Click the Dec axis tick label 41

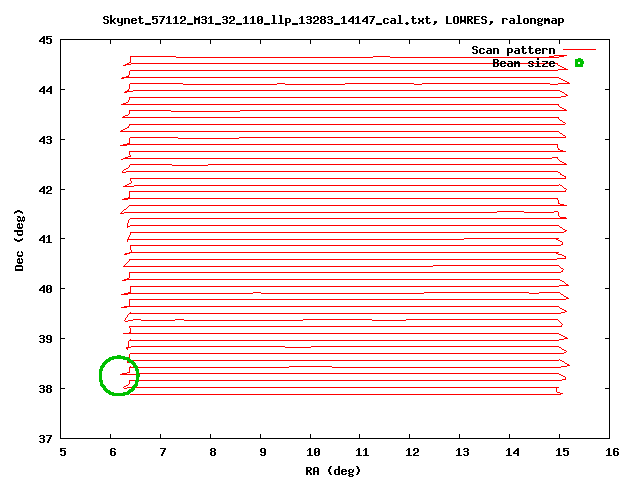pyautogui.click(x=46, y=239)
